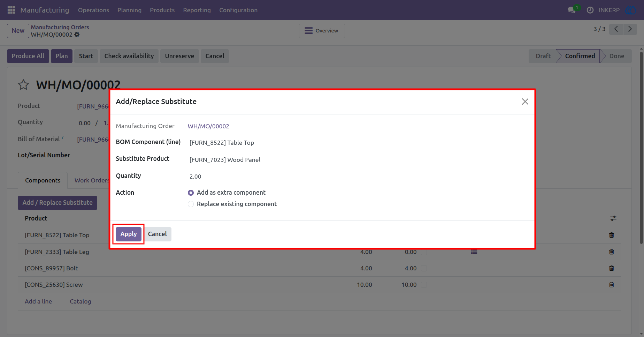Go to next record arrow
Screen dimensions: 644x337
(x=630, y=29)
